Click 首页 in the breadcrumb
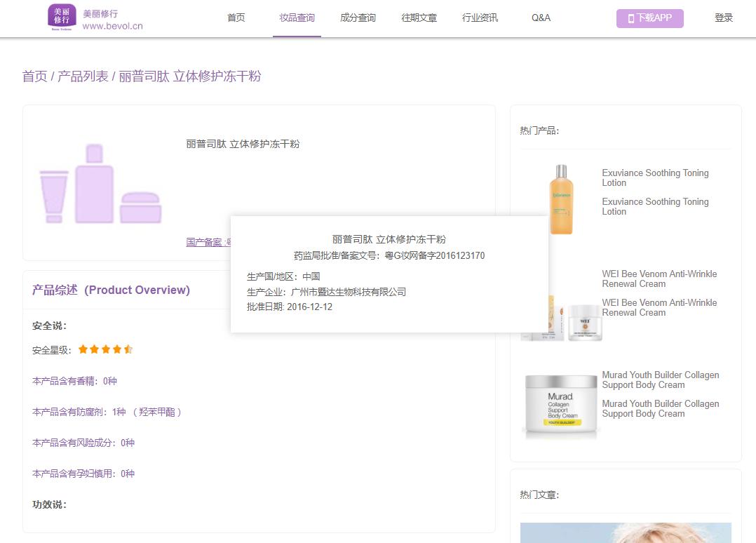Screen dimensions: 756x543 coord(35,76)
